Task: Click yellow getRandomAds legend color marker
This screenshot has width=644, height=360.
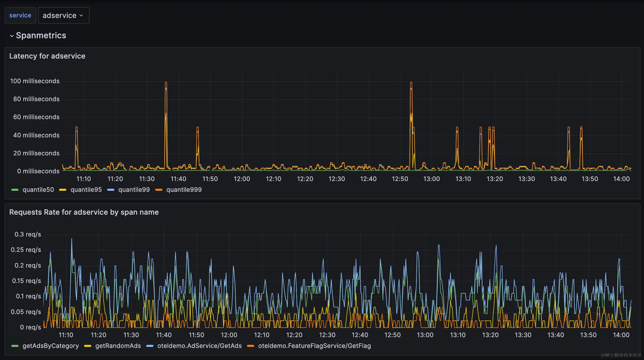Action: [88, 346]
